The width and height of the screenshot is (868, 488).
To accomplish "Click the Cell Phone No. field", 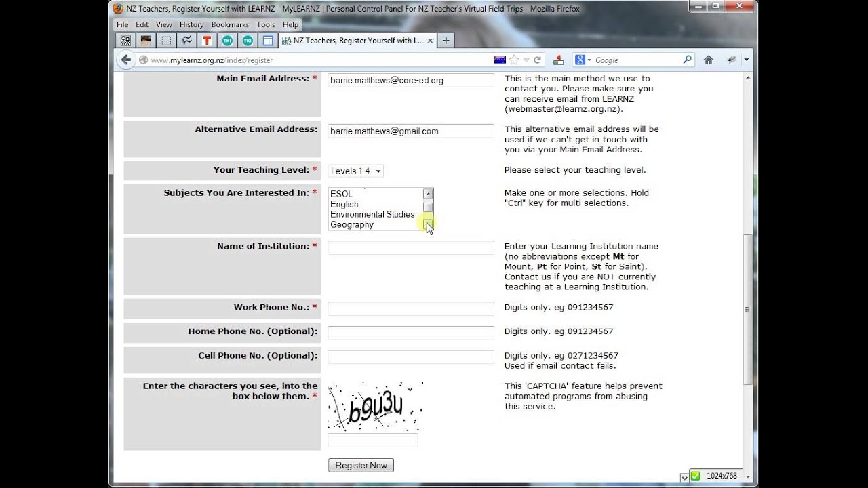I will point(411,357).
